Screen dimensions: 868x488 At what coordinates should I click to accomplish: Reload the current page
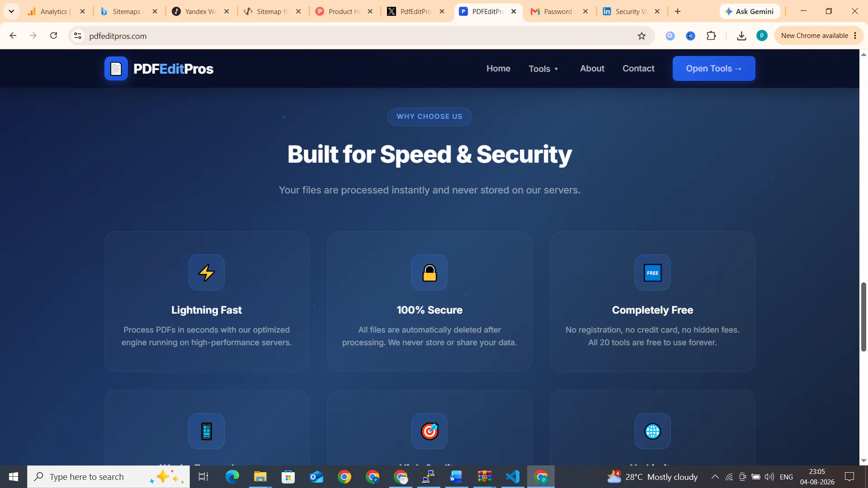tap(53, 36)
